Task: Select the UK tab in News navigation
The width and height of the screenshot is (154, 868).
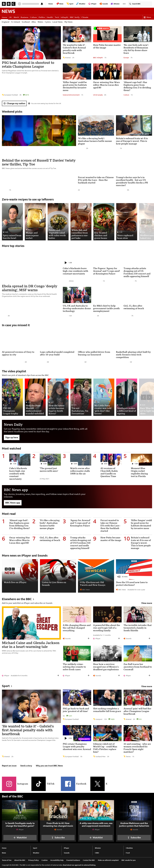Action: point(10,17)
